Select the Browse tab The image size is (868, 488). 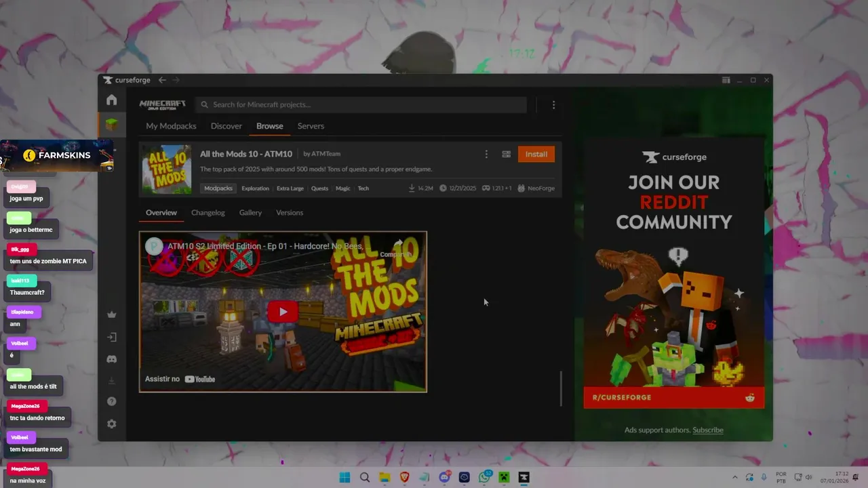[x=270, y=126]
